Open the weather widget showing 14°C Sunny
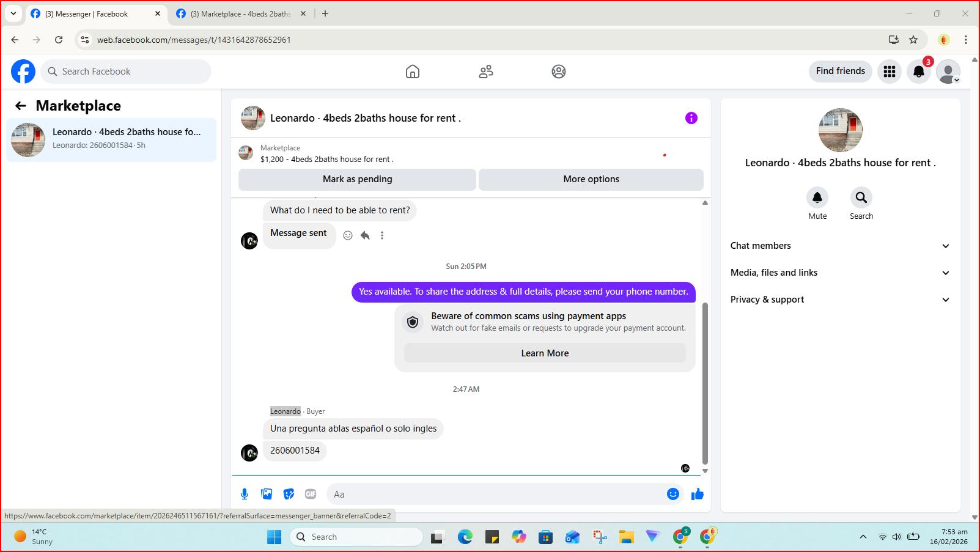Image resolution: width=980 pixels, height=552 pixels. [x=34, y=537]
